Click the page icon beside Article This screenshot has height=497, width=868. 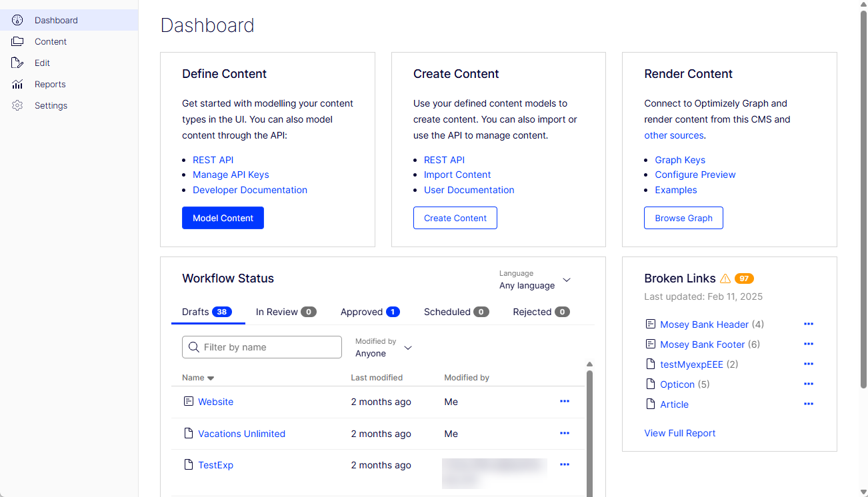click(x=651, y=404)
